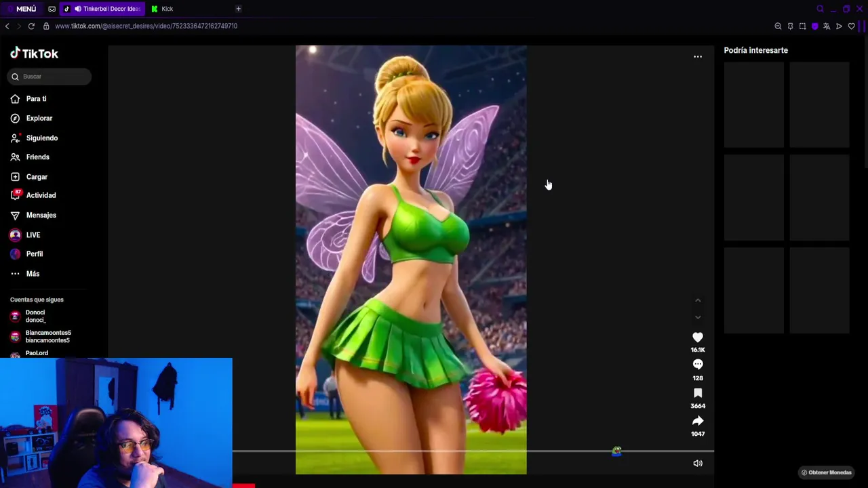
Task: Go back with the browser back arrow
Action: click(x=7, y=26)
